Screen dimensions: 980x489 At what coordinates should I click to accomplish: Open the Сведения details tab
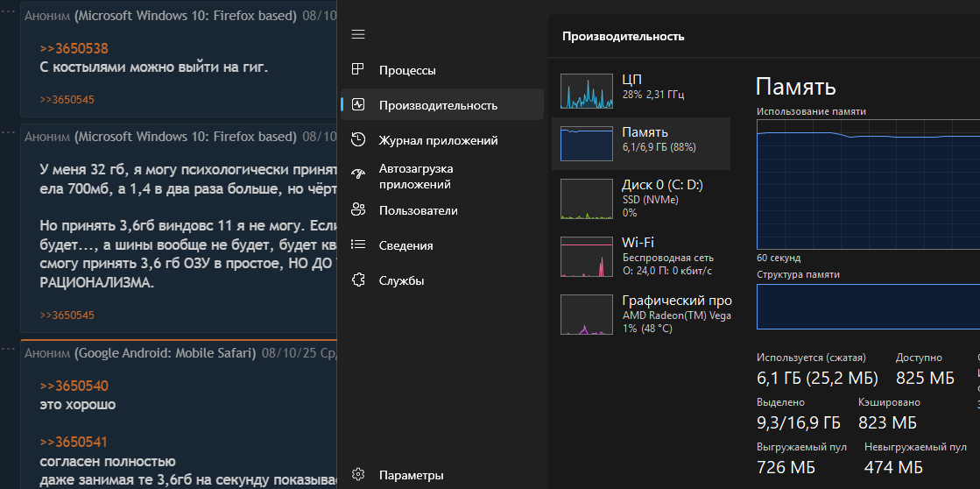coord(405,245)
